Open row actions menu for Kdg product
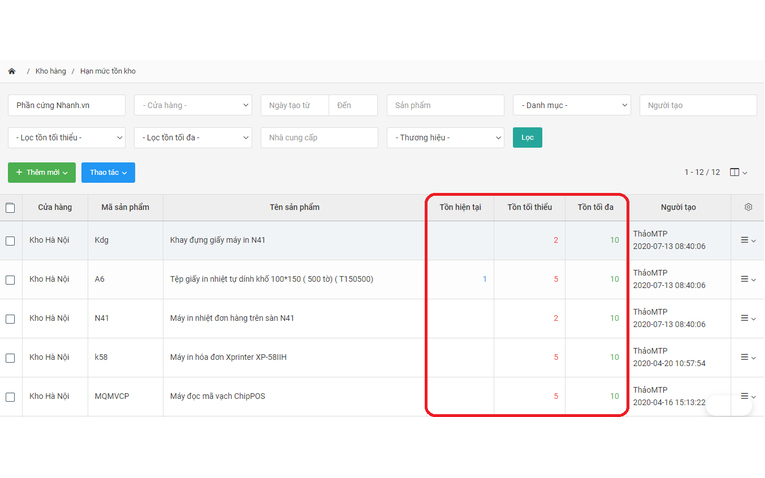Viewport: 765px width, 478px height. [x=748, y=240]
